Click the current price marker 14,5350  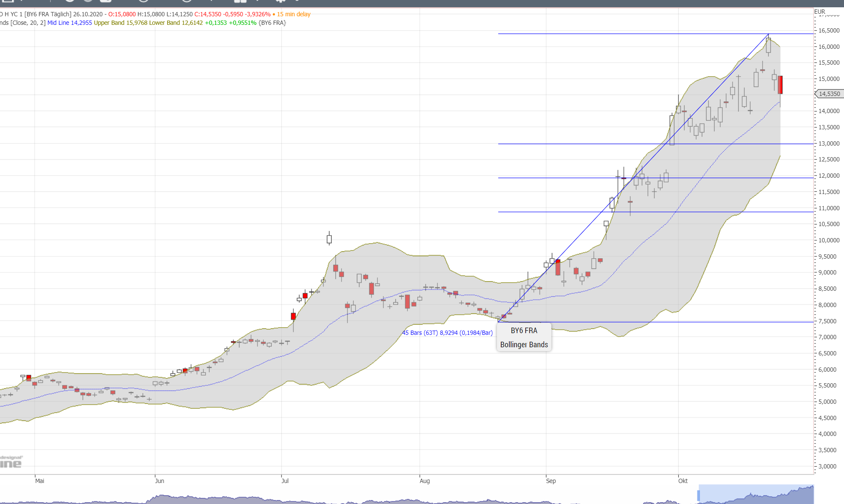(x=829, y=94)
